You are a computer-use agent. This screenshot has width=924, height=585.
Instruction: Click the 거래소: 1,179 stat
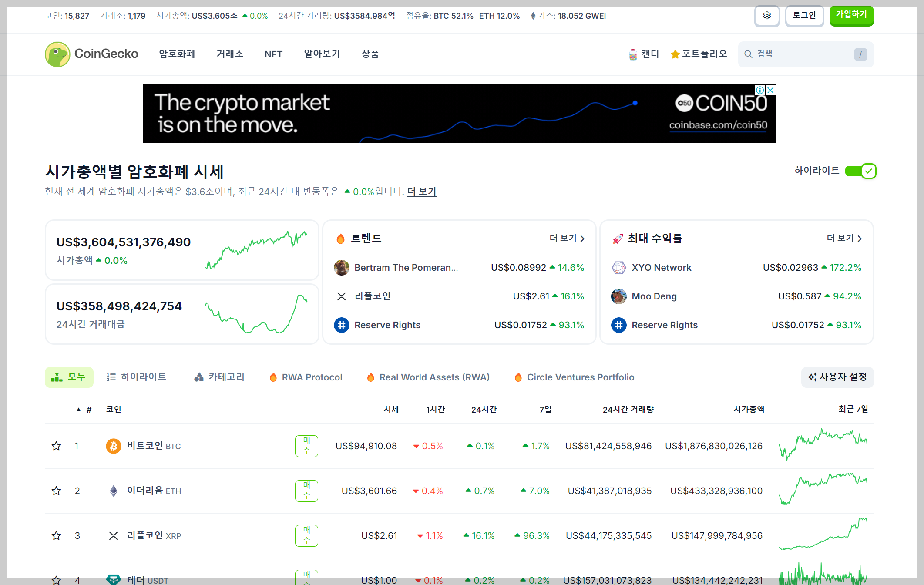(x=123, y=16)
